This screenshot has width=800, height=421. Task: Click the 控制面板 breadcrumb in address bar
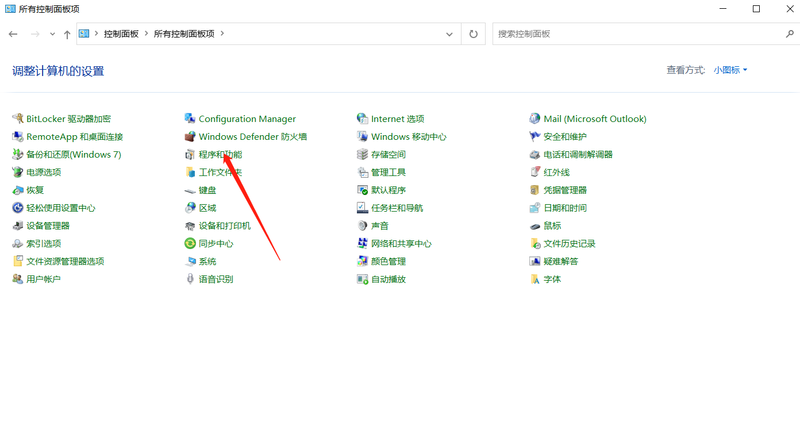[x=121, y=34]
